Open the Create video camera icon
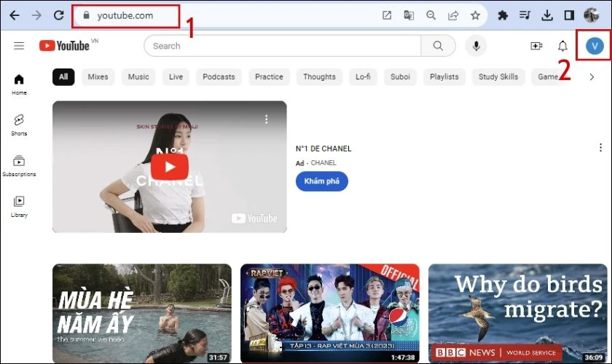612x364 pixels. (536, 46)
